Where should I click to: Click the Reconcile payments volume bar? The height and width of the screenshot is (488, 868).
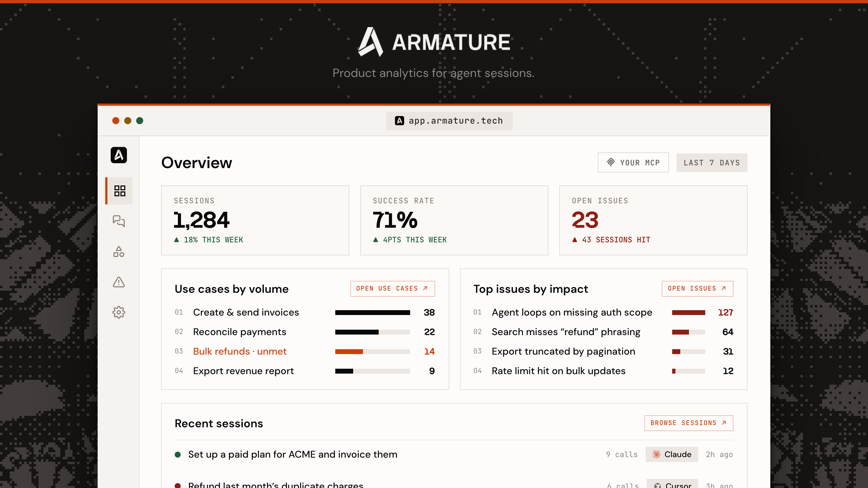[x=372, y=332]
